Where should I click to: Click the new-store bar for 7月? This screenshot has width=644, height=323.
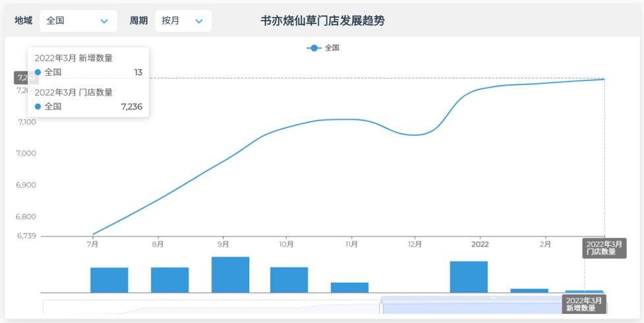(x=109, y=280)
